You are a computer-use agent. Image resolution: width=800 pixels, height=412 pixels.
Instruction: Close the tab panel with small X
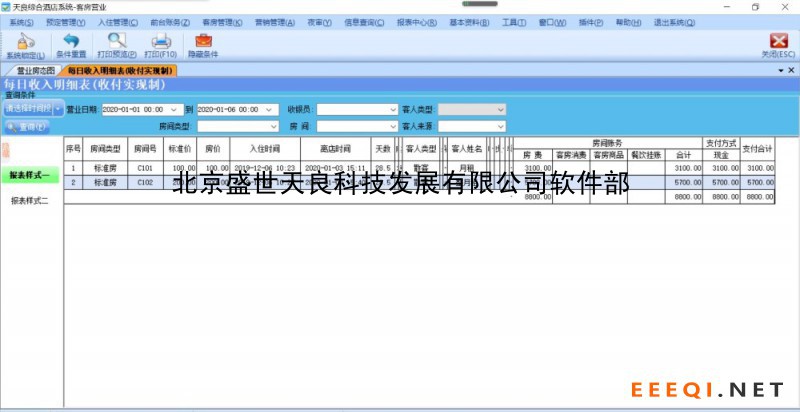[791, 71]
